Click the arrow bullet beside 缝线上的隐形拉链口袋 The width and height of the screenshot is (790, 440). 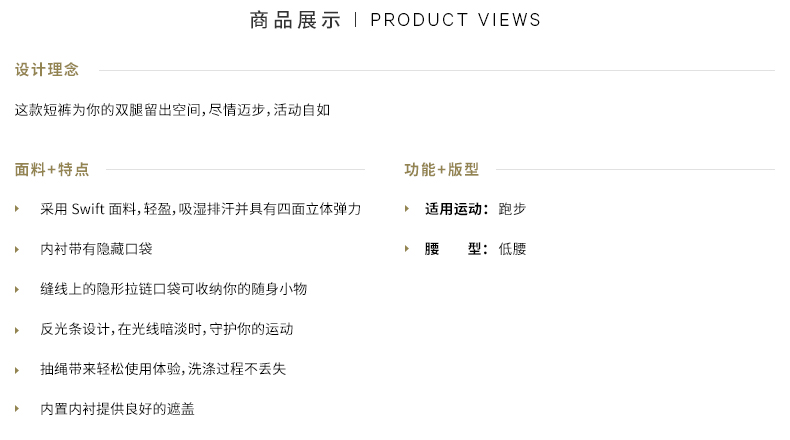[x=17, y=289]
